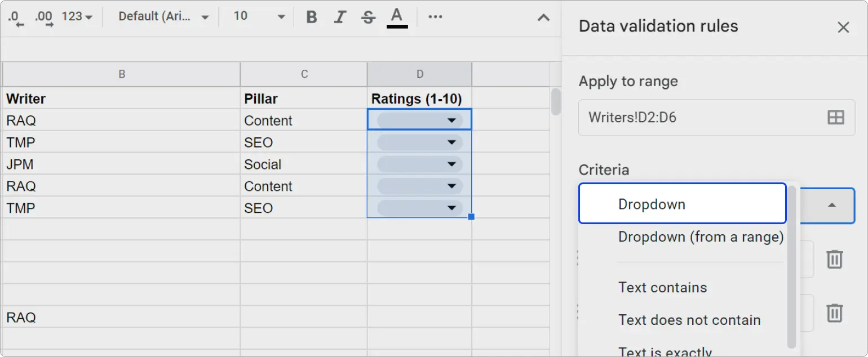Open more toolbar options with the three dots
868x357 pixels.
(x=435, y=17)
